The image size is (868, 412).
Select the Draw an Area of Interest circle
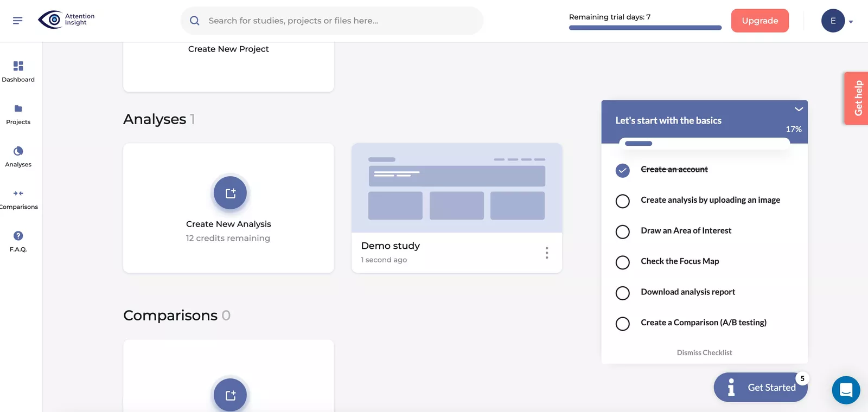click(x=622, y=231)
